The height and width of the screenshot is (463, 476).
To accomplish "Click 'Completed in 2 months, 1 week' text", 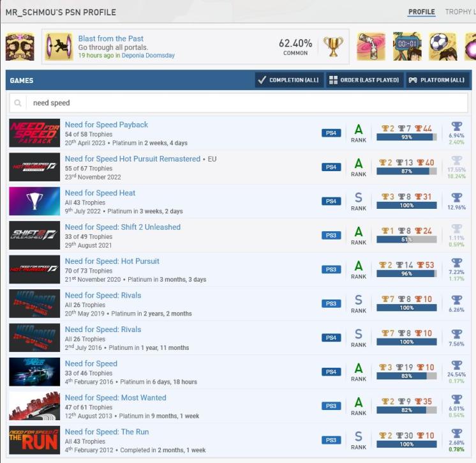I will click(x=163, y=450).
